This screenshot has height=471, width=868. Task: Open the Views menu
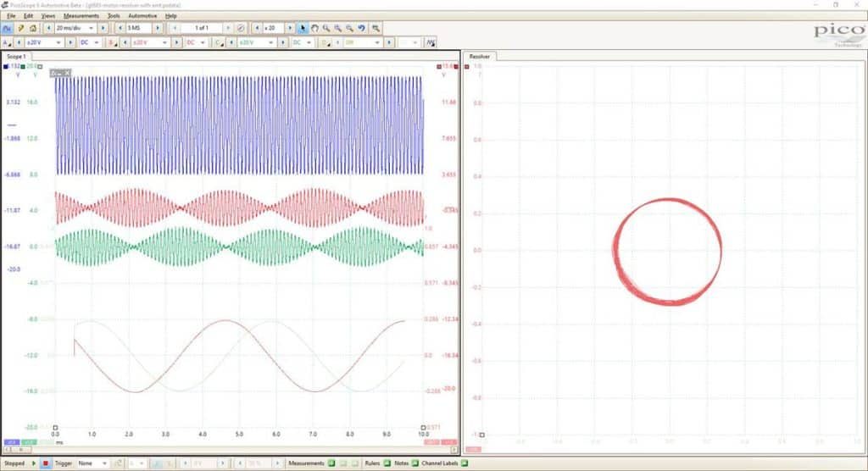48,16
